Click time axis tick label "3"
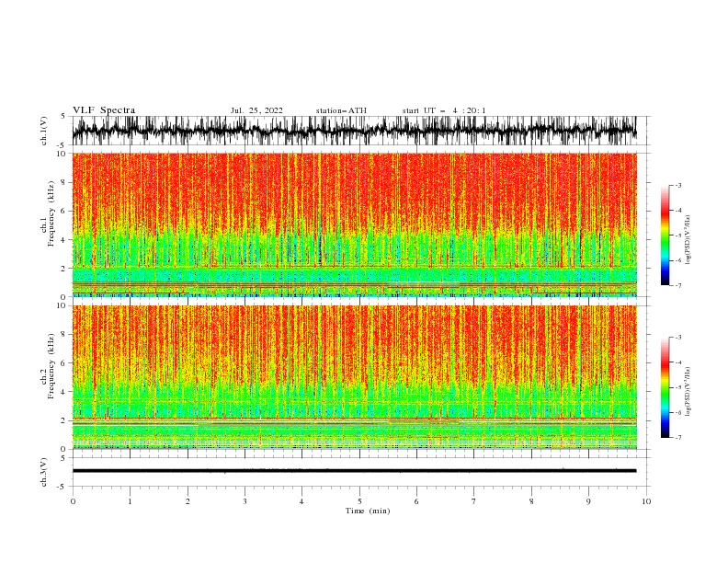This screenshot has width=728, height=563. tap(245, 501)
